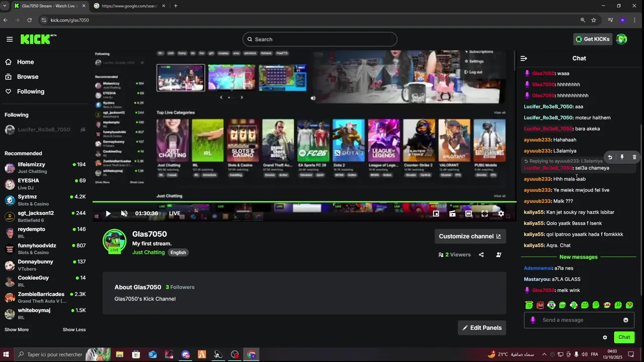644x362 pixels.
Task: Open Donnaybunny recommended channel
Action: 45,265
